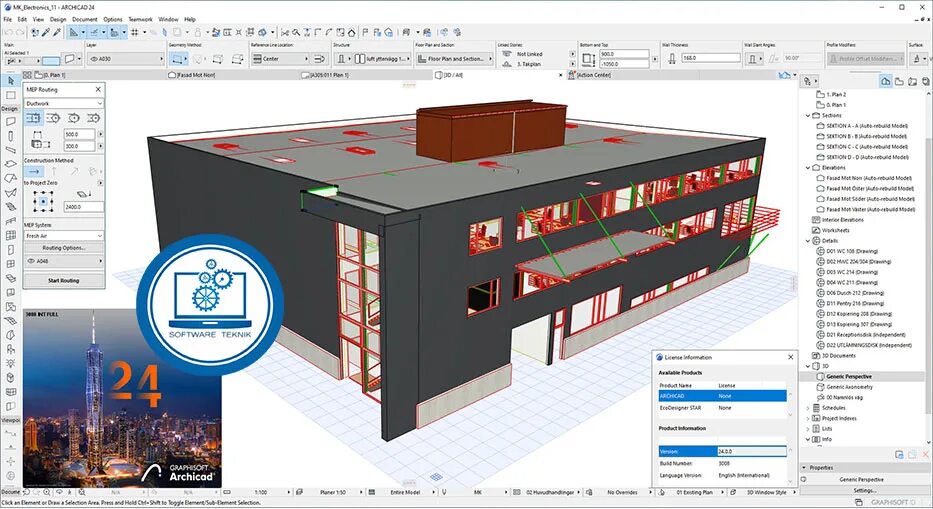Open the Ductwork dropdown in MEP Routing
The height and width of the screenshot is (509, 933).
tap(64, 103)
